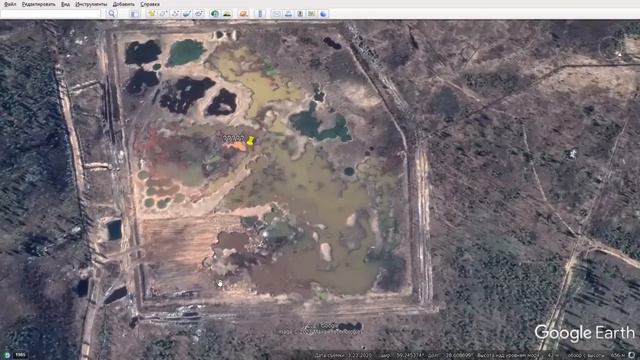Open the Вид menu
This screenshot has height=360, width=640.
tap(65, 4)
